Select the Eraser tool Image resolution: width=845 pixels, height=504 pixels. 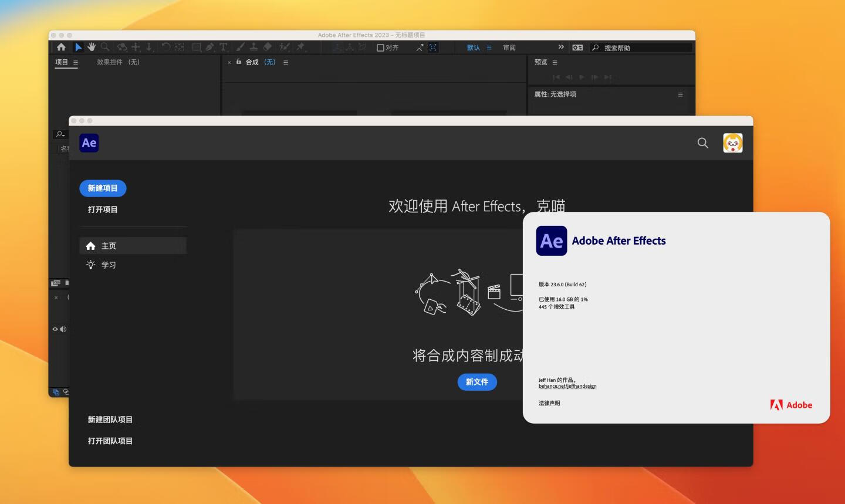pos(267,47)
